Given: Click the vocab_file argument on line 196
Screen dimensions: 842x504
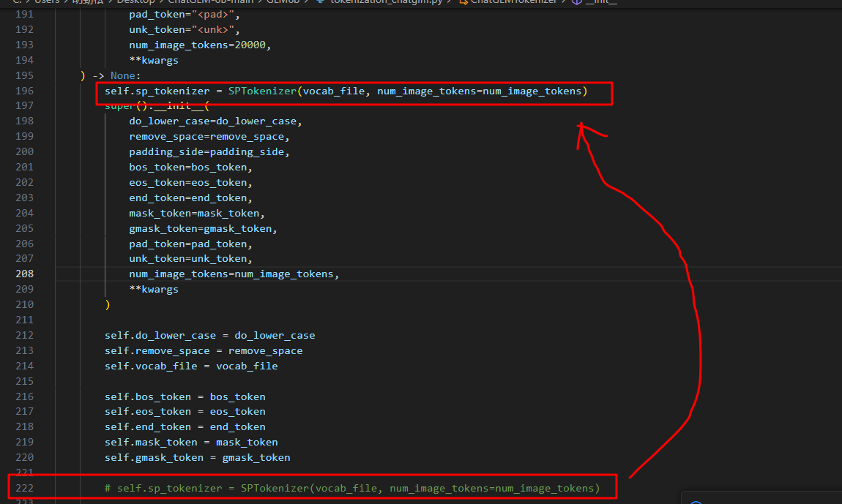Looking at the screenshot, I should [333, 91].
